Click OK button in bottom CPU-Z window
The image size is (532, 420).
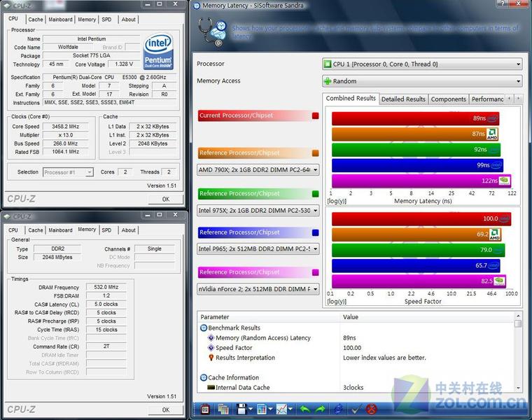166,409
